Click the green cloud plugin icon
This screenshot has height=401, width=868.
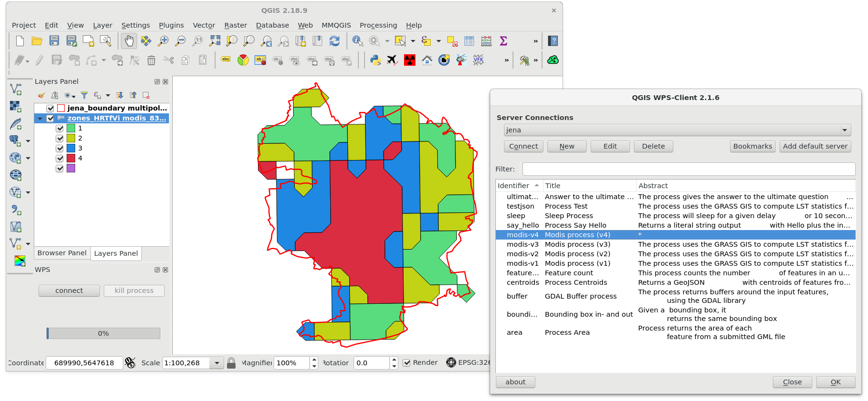(x=553, y=60)
